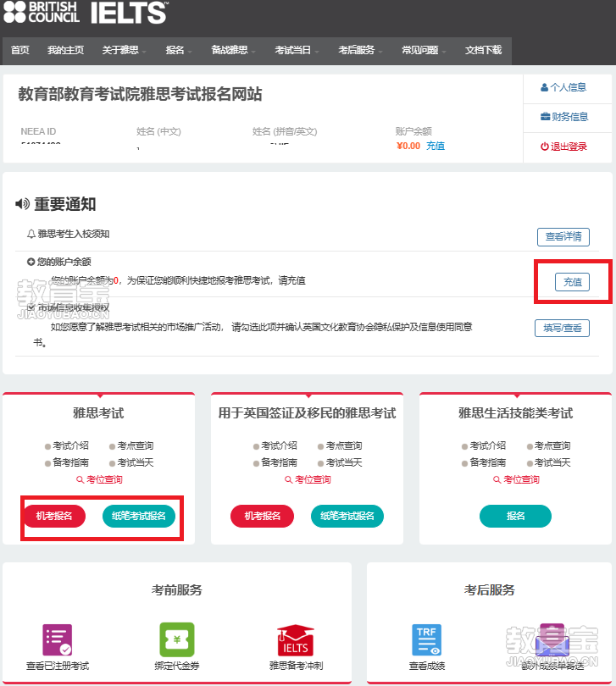Open 考位查询 under 用于英国签证及移民的雅思考试
Image resolution: width=616 pixels, height=686 pixels.
coord(308,479)
